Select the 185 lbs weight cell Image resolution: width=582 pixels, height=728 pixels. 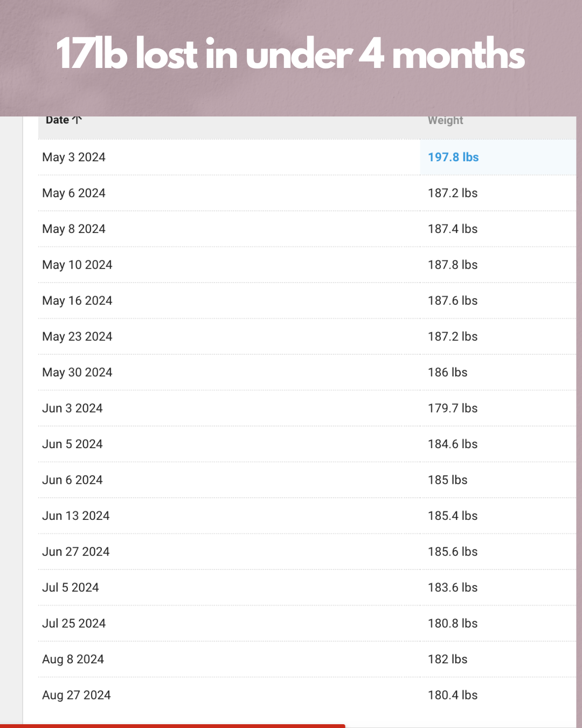(x=447, y=480)
